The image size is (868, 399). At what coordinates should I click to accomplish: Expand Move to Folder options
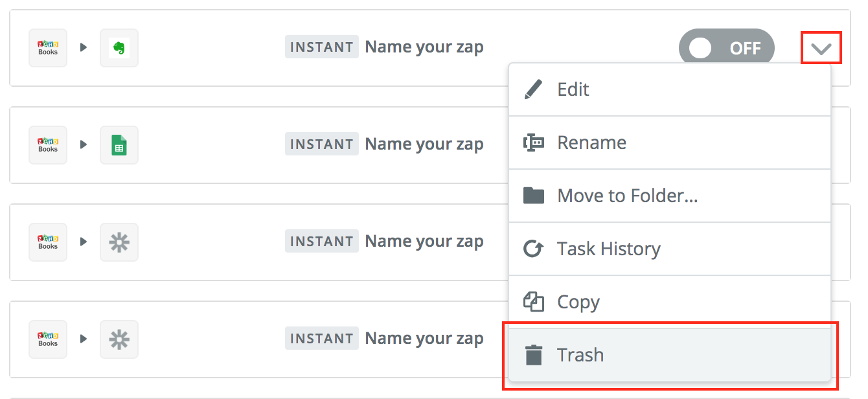pos(627,195)
